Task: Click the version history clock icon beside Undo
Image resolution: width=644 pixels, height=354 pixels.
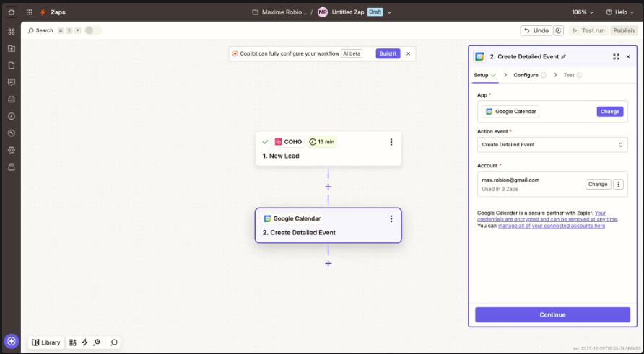Action: coord(558,30)
